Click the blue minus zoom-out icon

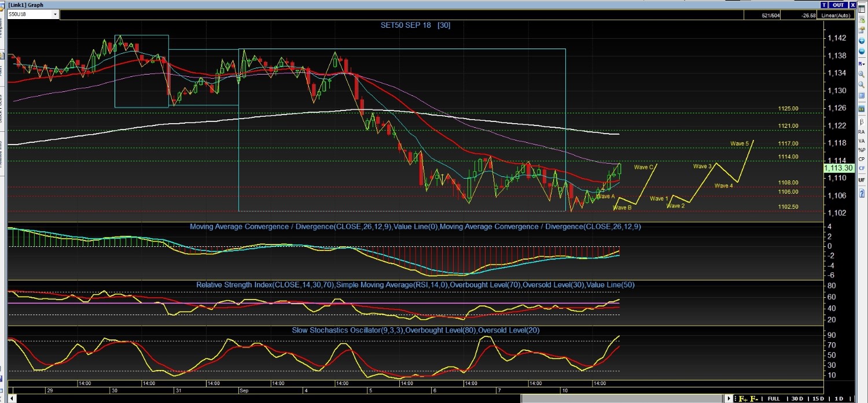[x=862, y=51]
